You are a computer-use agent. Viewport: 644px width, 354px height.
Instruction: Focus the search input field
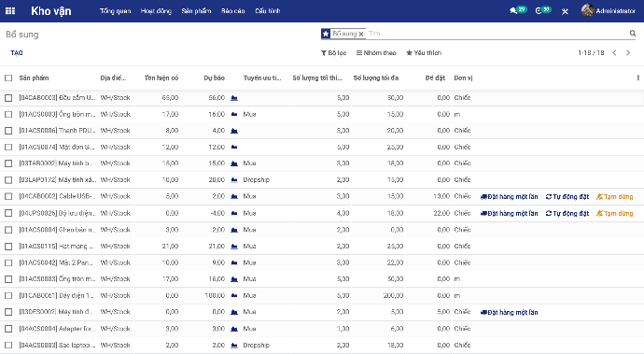497,34
